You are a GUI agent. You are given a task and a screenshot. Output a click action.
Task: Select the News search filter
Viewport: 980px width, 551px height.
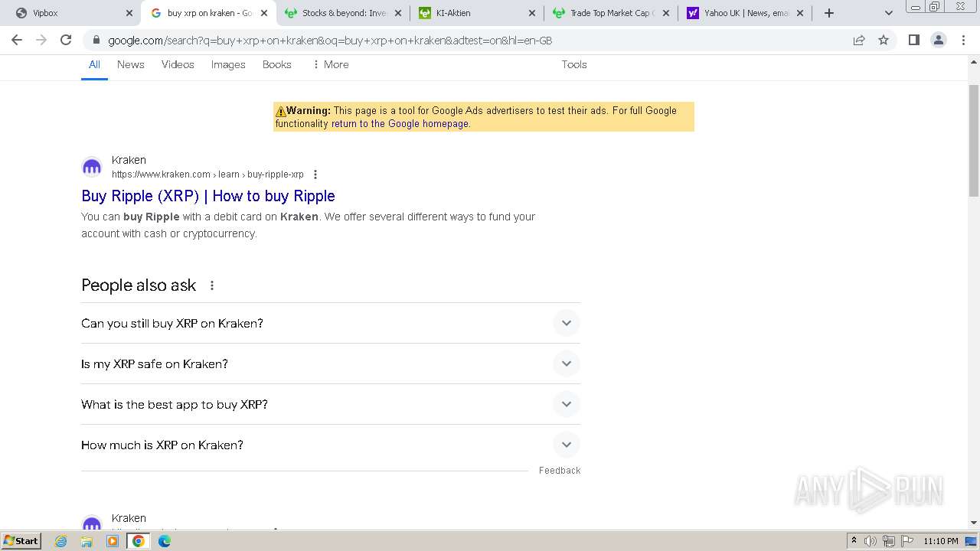tap(131, 64)
